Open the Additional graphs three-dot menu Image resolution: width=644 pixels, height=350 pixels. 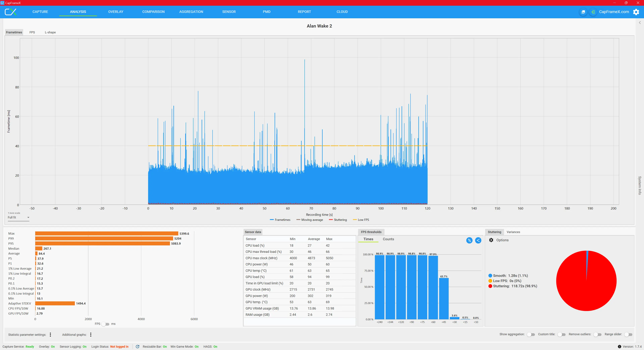coord(91,335)
